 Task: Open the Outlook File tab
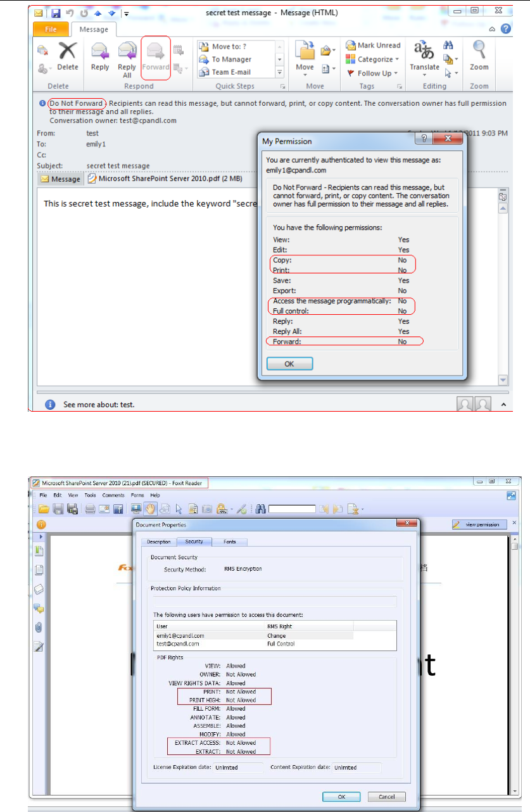click(x=50, y=29)
